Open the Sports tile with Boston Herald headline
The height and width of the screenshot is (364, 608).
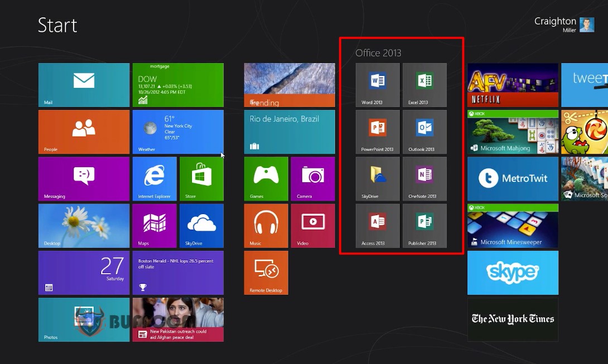(178, 273)
